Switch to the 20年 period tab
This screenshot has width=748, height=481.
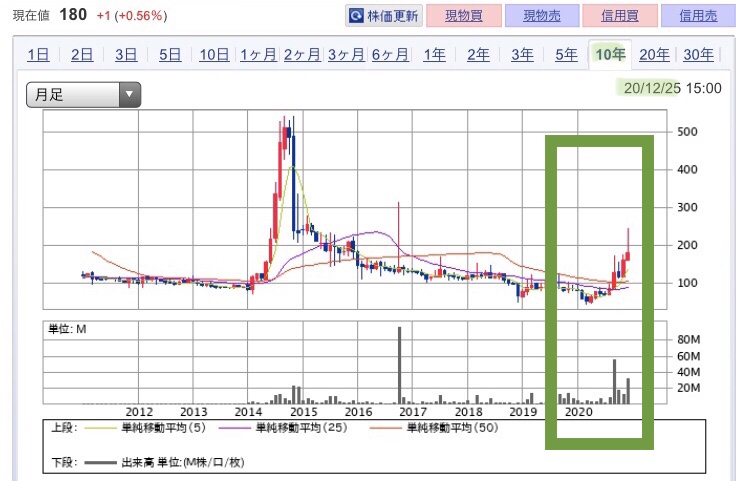click(x=654, y=55)
